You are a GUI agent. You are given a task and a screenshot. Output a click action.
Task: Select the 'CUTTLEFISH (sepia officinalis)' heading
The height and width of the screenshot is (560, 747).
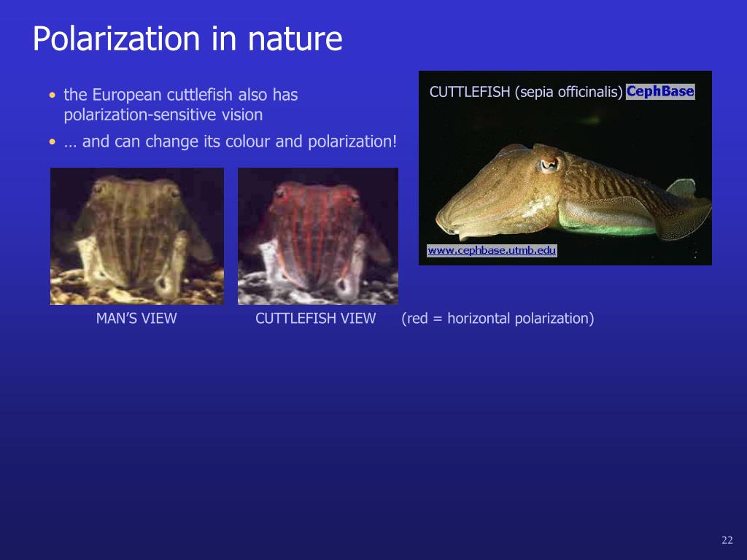tap(526, 92)
